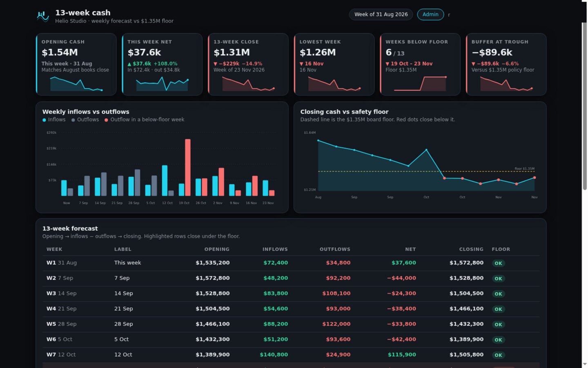Click the $140,800 inflows value in W7
The height and width of the screenshot is (368, 588).
point(274,355)
